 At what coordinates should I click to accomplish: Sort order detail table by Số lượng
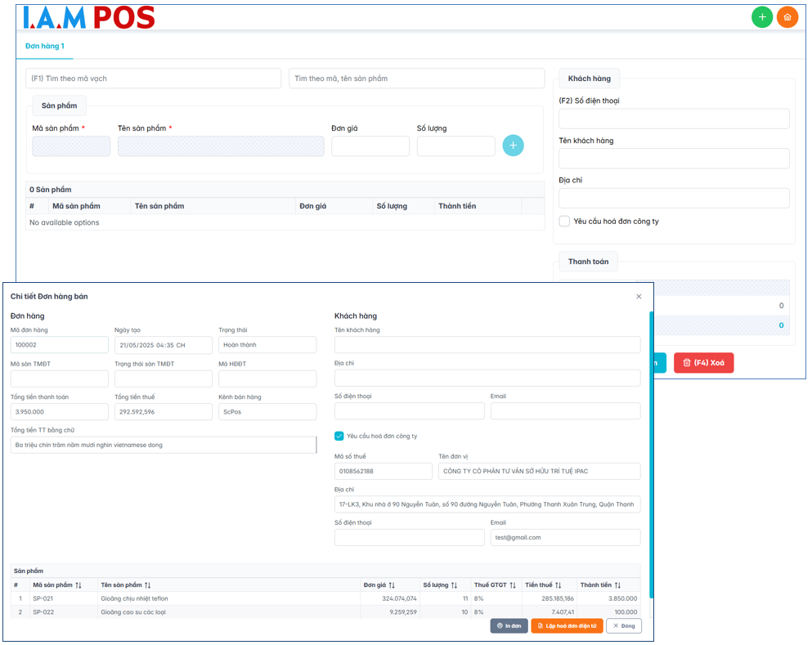click(x=454, y=585)
